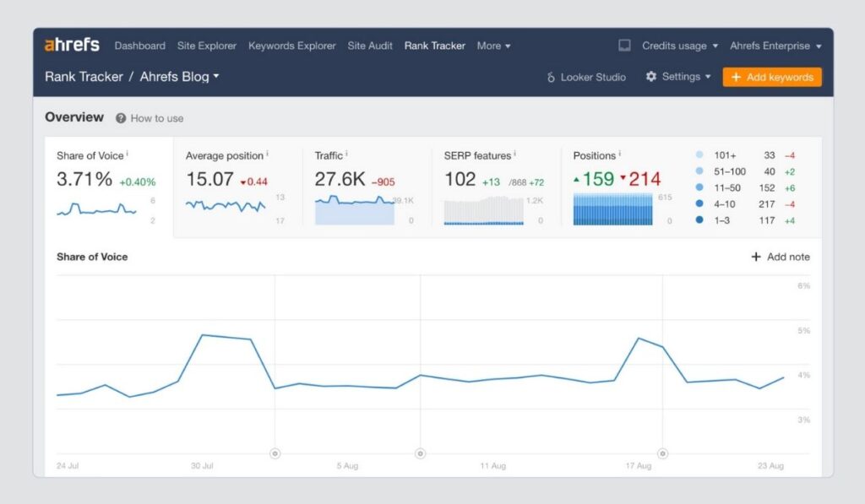Click the note marker near 17 Aug
Screen dimensions: 865x504
click(662, 453)
